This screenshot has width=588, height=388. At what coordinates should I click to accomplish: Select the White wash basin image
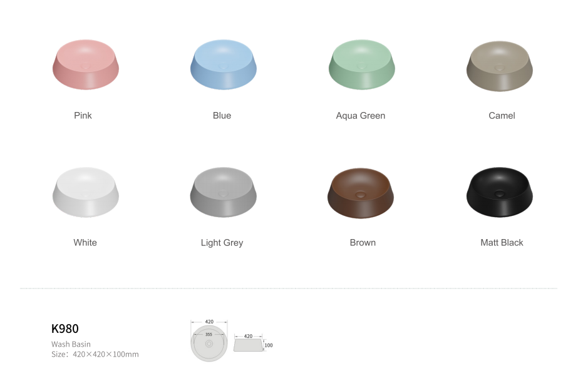(86, 192)
